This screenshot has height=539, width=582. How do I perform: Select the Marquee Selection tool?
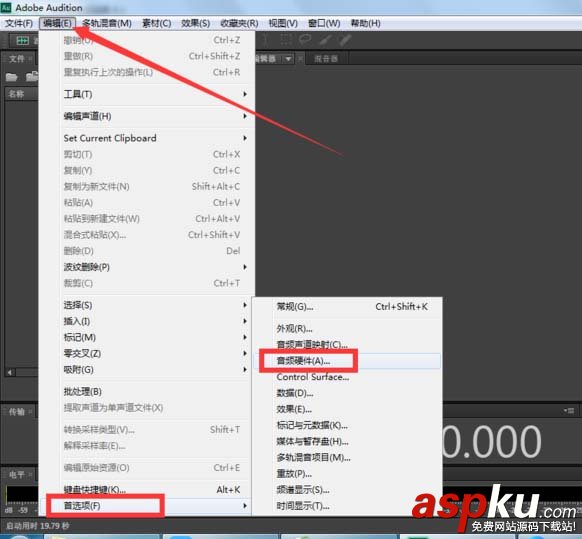(x=285, y=39)
